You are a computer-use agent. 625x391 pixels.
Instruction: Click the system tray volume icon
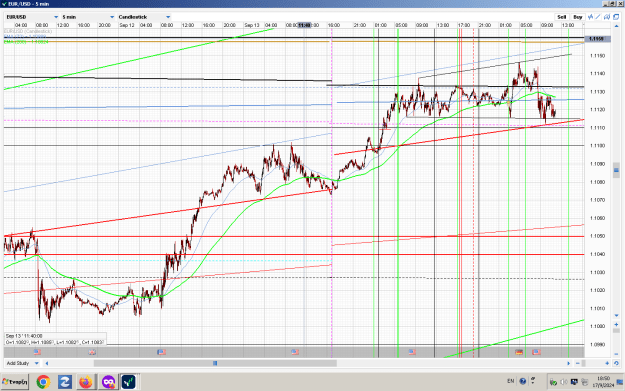(x=564, y=382)
